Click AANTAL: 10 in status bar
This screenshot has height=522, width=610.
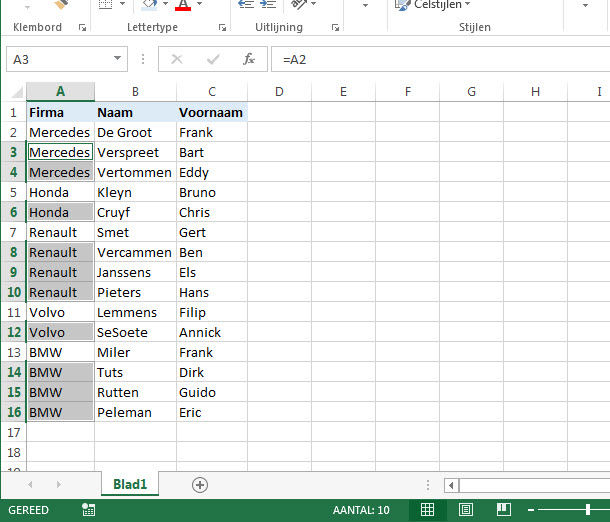pos(361,510)
